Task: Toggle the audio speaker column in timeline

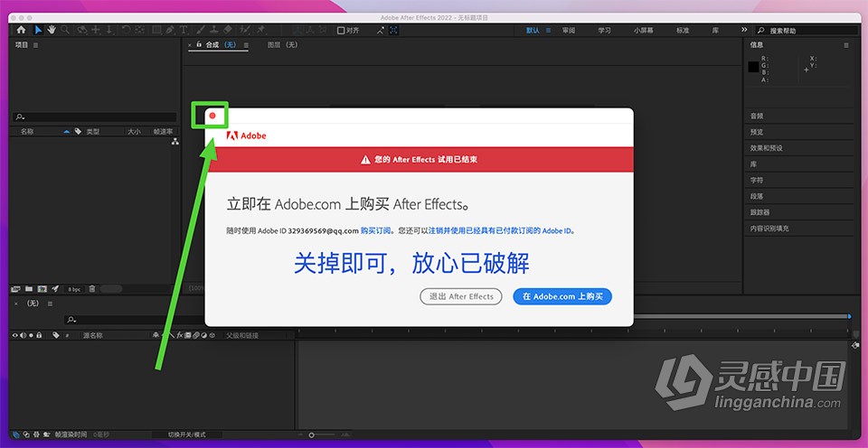Action: (x=23, y=335)
